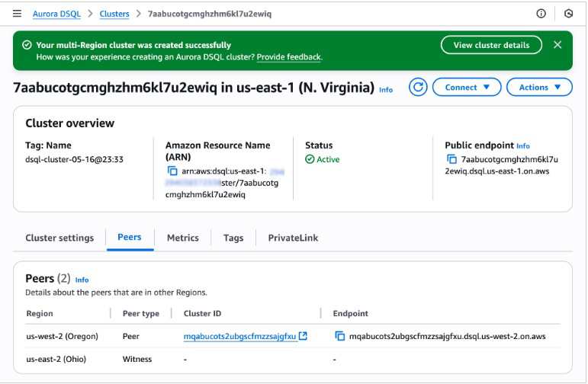Open the Connect dropdown
The width and height of the screenshot is (588, 384).
pos(466,88)
